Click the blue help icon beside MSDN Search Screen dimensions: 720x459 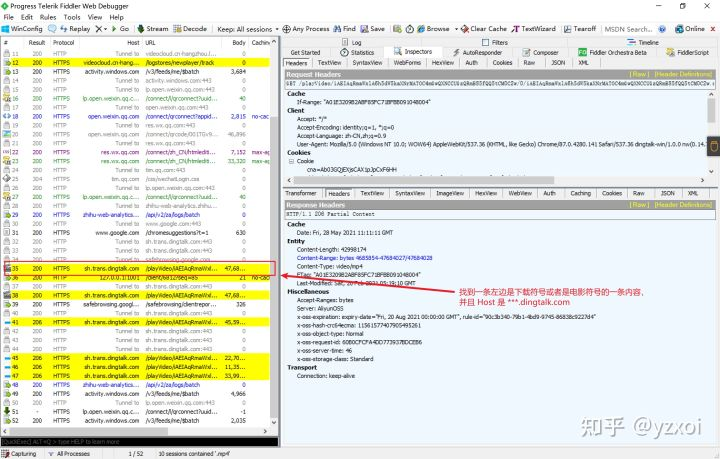coord(662,29)
